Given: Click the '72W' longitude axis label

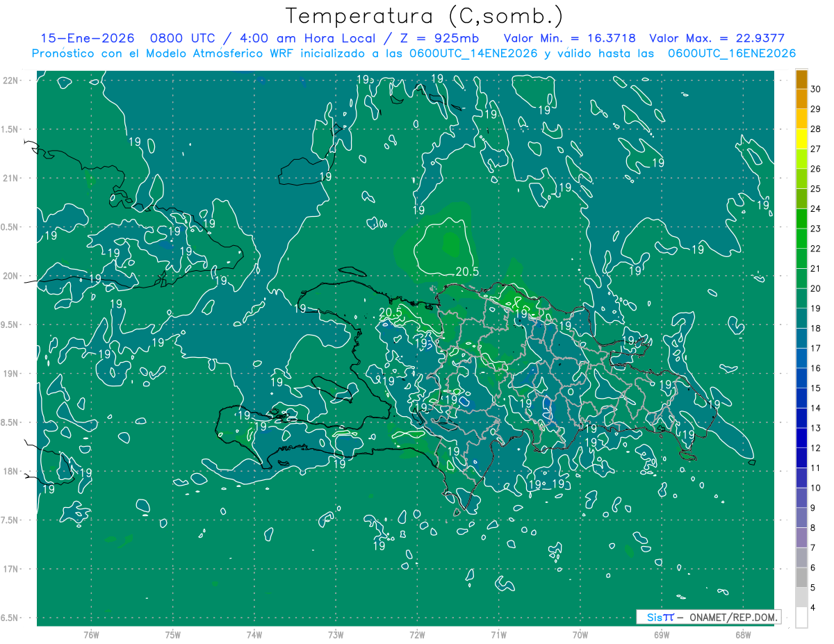Looking at the screenshot, I should point(417,635).
